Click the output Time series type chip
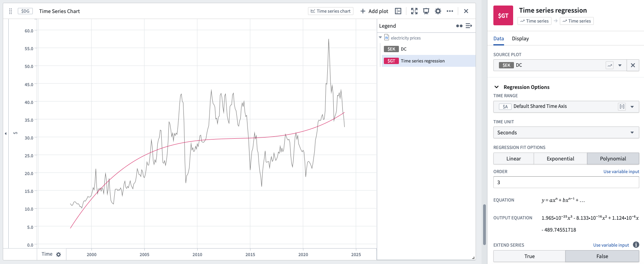Viewport: 644px width, 264px height. click(577, 21)
